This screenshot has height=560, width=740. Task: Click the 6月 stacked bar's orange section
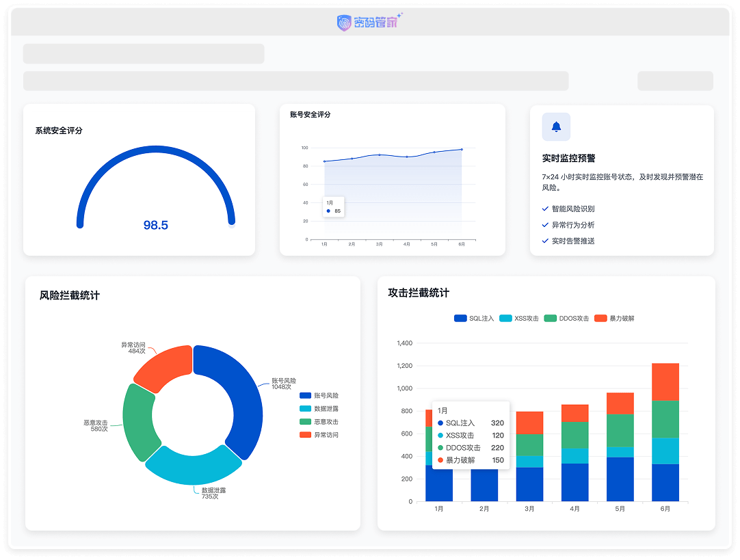(665, 382)
